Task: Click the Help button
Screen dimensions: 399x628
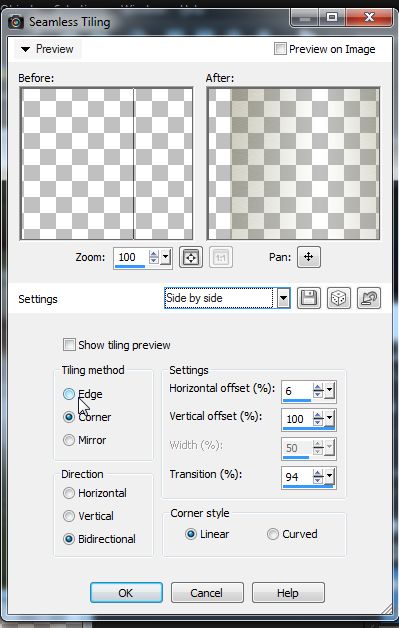Action: coord(288,593)
